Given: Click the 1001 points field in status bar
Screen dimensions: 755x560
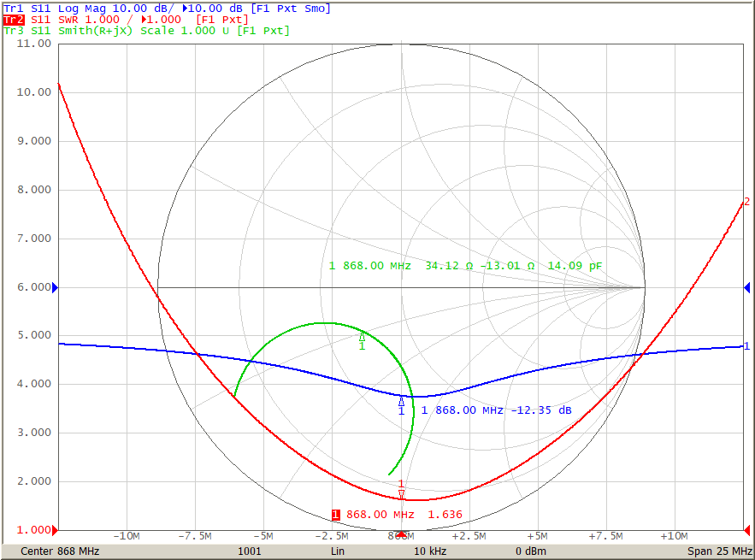Looking at the screenshot, I should click(250, 551).
